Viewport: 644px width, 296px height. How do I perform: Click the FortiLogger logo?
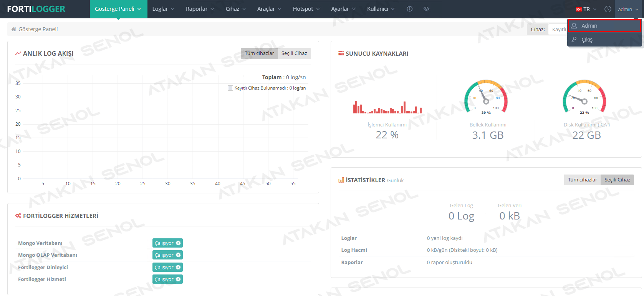(36, 9)
